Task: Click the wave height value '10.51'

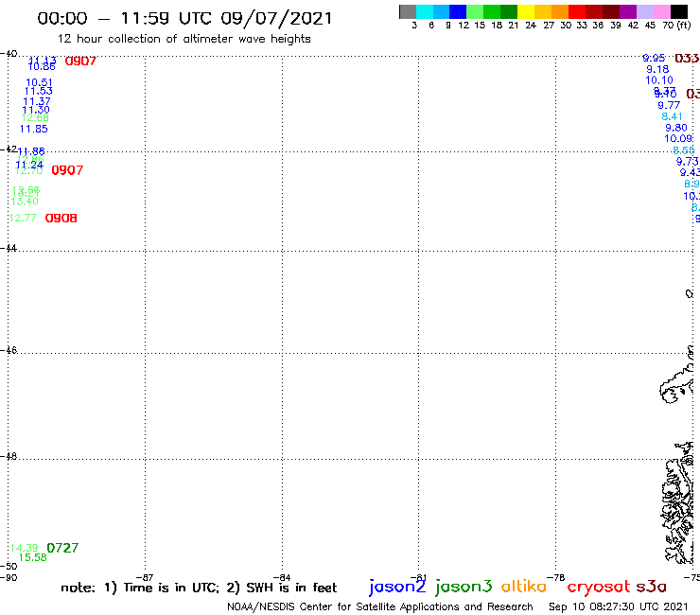Action: pos(39,82)
